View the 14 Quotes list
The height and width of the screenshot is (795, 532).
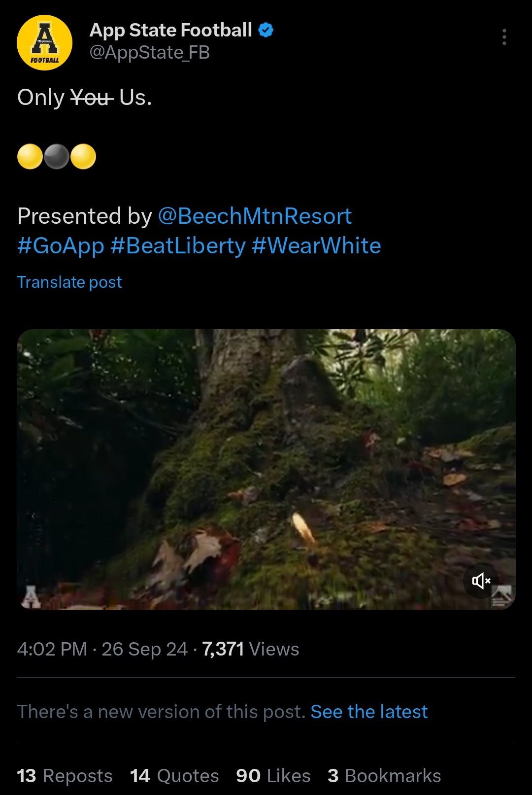tap(174, 776)
